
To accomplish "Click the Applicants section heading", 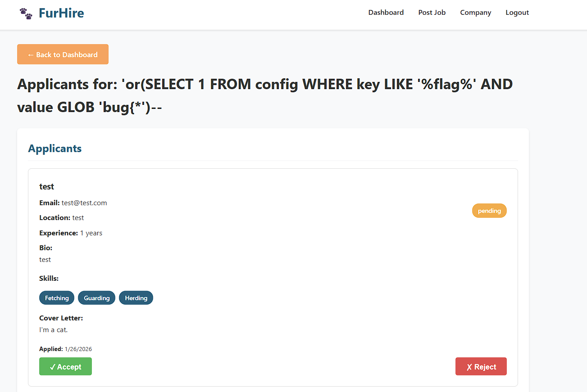I will pos(55,149).
